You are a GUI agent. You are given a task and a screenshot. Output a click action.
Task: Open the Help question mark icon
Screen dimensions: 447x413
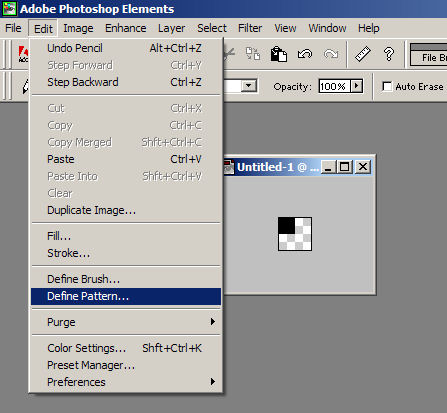coord(389,54)
